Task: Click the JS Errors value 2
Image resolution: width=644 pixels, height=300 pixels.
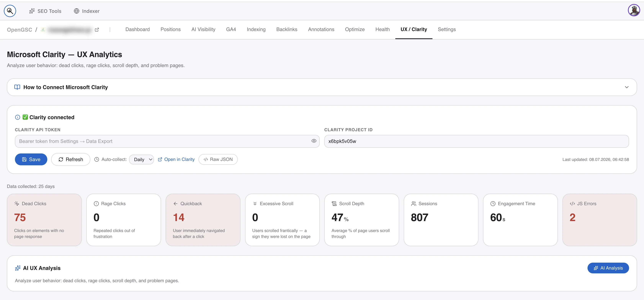Action: [573, 217]
